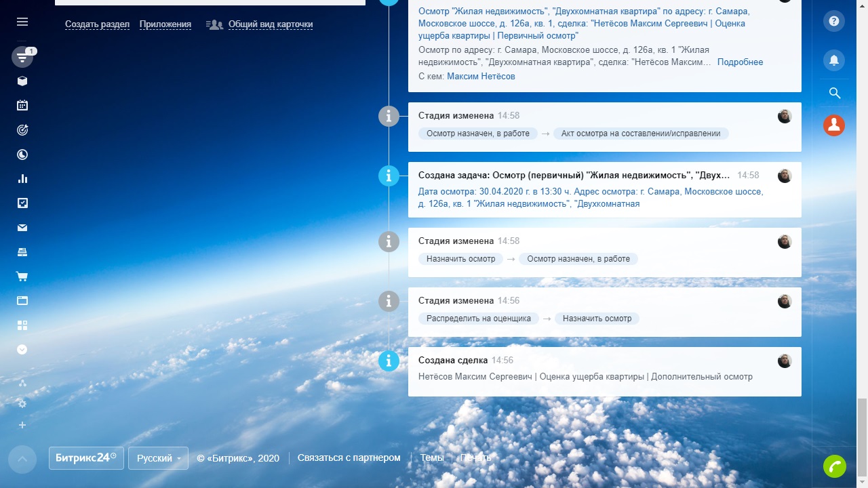
Task: Expand inspection details via Подробнее
Action: click(x=741, y=62)
